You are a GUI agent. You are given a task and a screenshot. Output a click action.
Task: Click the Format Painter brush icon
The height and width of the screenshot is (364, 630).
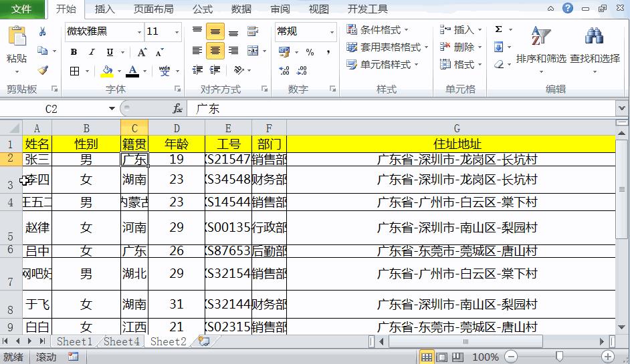point(43,70)
